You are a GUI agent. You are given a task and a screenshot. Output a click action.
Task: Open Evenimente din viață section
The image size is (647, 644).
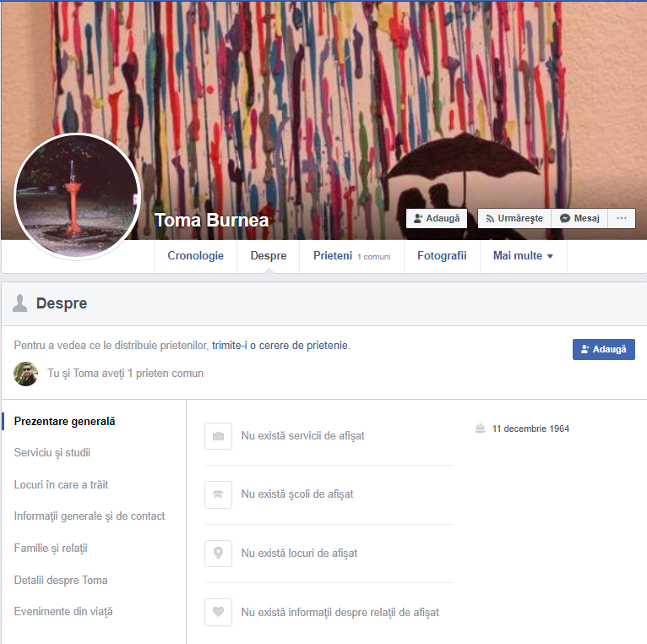click(x=63, y=611)
